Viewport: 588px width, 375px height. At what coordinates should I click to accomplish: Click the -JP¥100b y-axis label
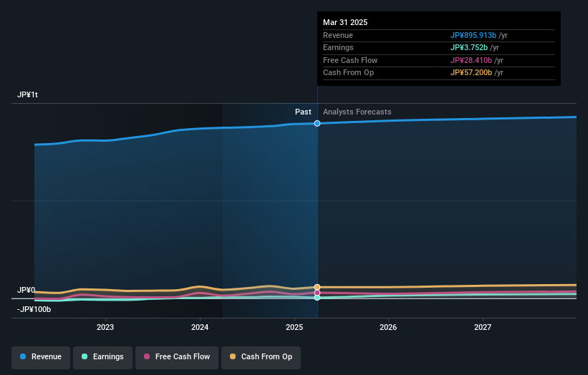34,309
